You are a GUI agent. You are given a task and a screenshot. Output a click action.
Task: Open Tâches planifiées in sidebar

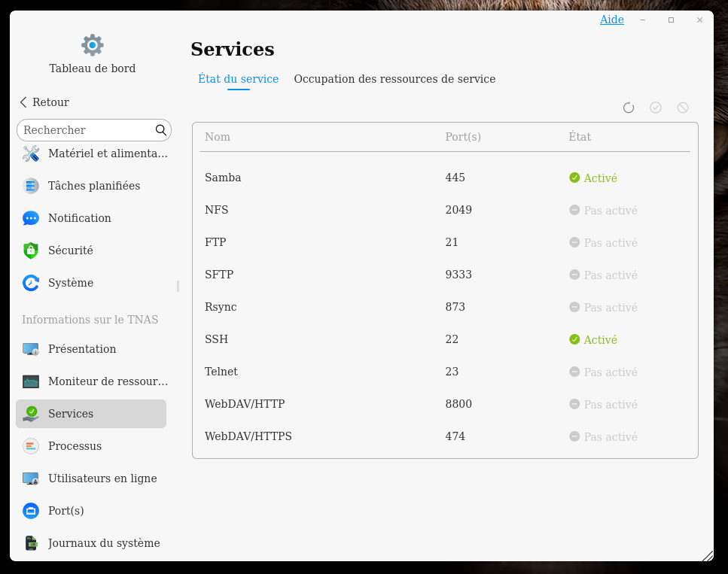click(x=93, y=186)
